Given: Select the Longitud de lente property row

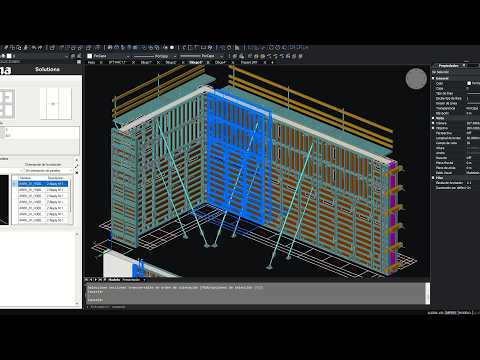Looking at the screenshot, I should tap(456, 138).
